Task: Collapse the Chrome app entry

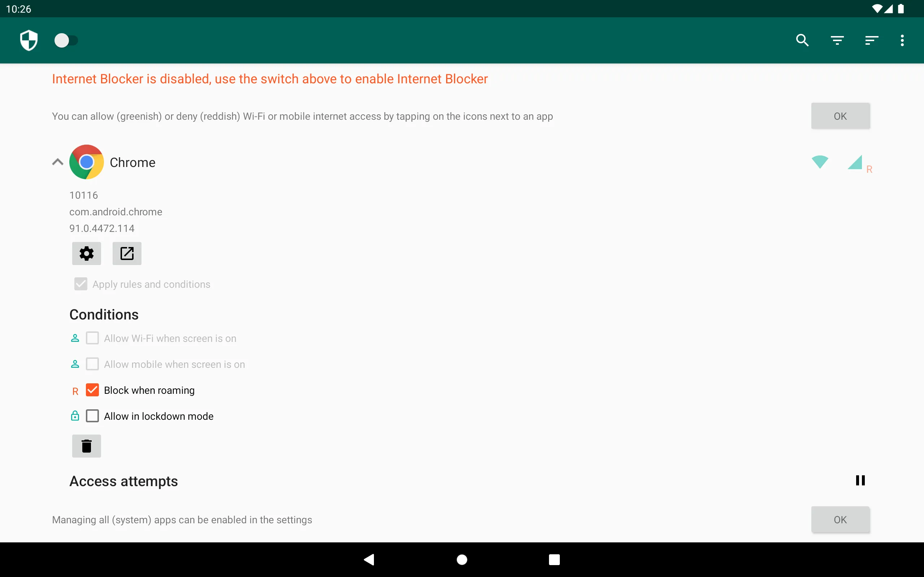Action: click(58, 162)
